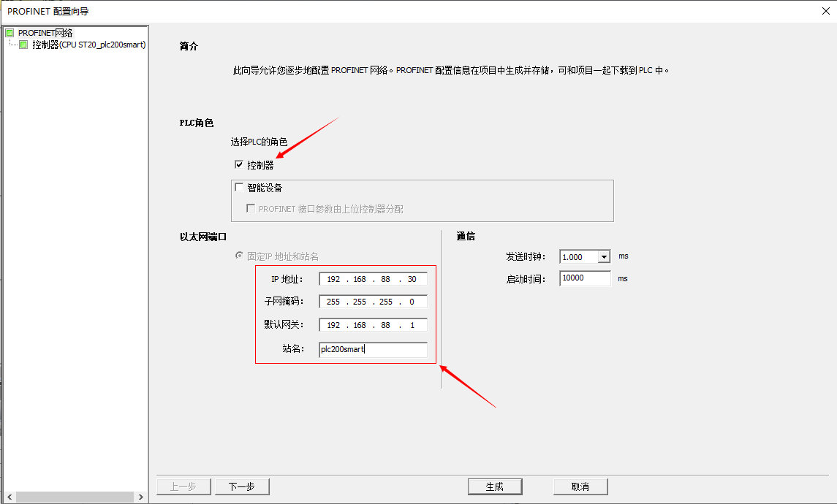
Task: Click the 子网掩码 field
Action: pyautogui.click(x=373, y=302)
